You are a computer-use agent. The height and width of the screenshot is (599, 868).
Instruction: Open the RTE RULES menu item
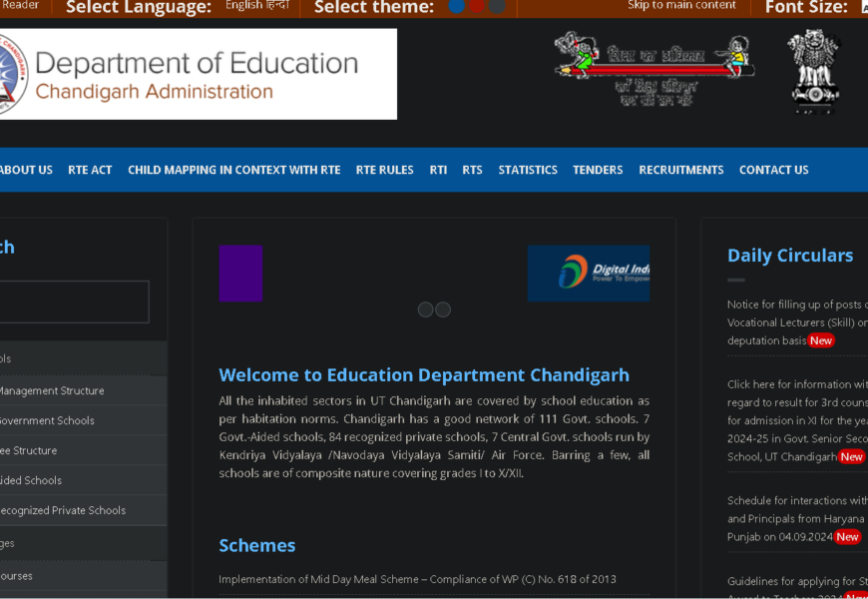coord(385,170)
